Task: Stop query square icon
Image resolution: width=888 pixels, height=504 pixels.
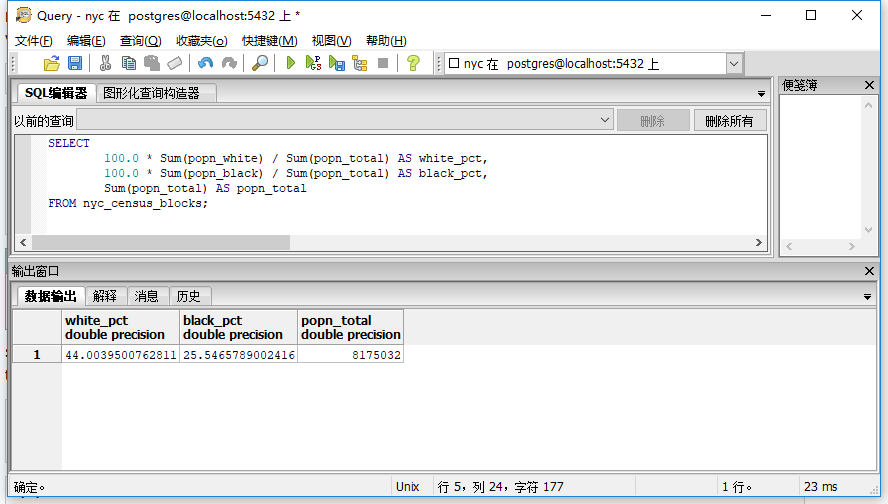Action: pyautogui.click(x=383, y=63)
